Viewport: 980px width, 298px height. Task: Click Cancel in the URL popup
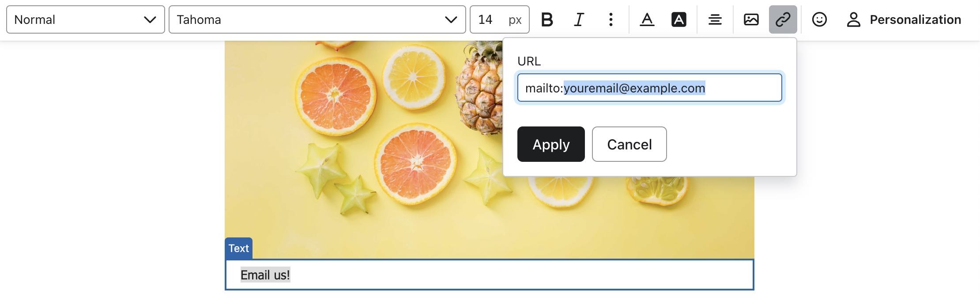click(x=629, y=144)
